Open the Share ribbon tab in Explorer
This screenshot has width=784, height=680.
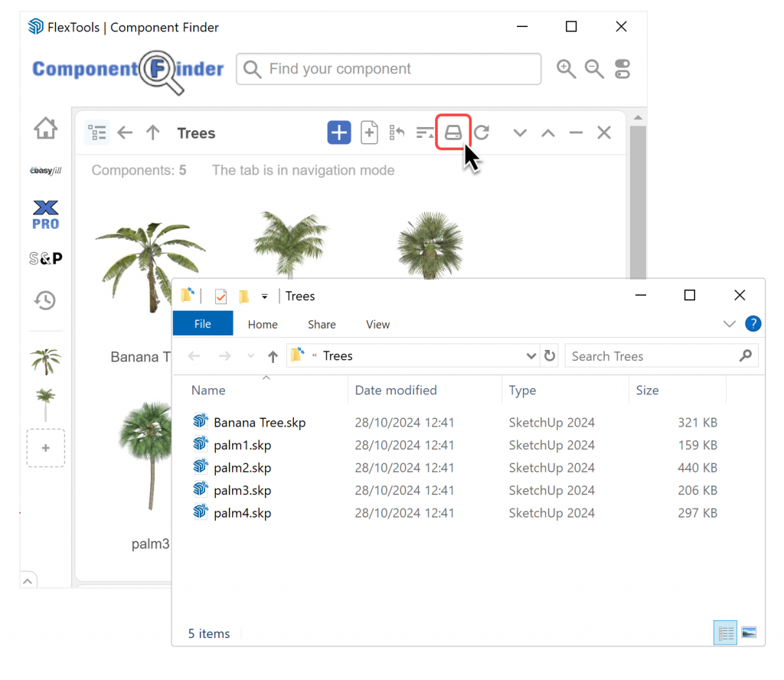322,325
